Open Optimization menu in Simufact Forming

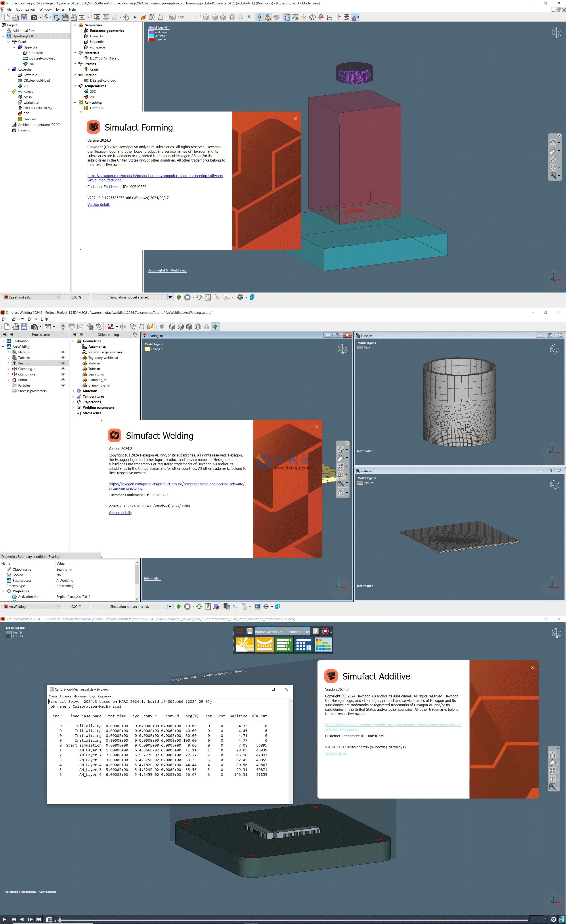[x=25, y=9]
